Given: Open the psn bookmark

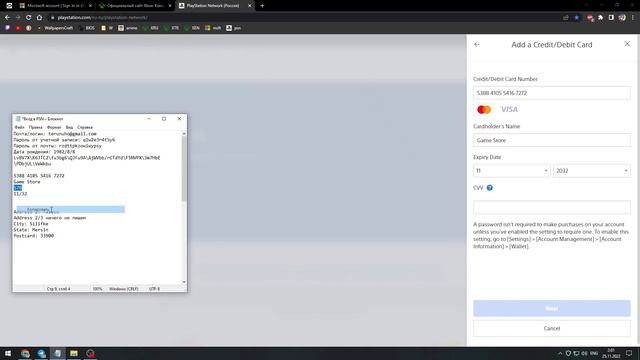Looking at the screenshot, I should [x=234, y=28].
